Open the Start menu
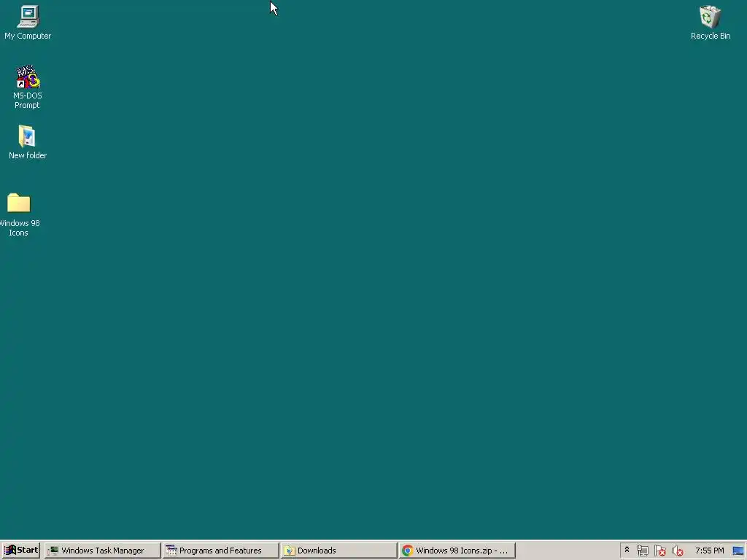Screen dimensions: 747x560 point(21,550)
